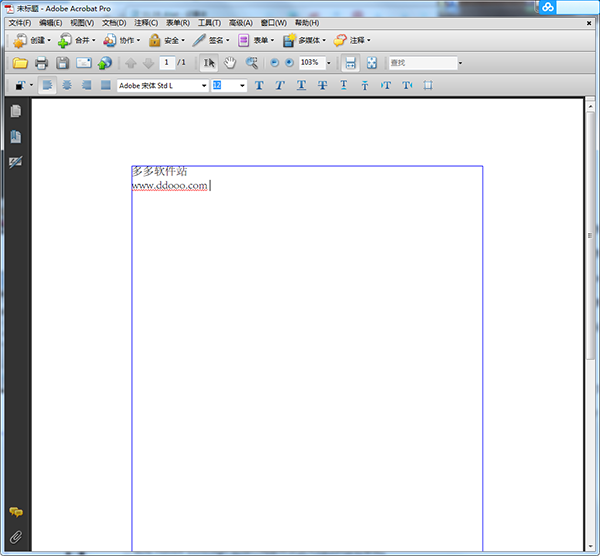Toggle underline text formatting
Viewport: 600px width, 556px height.
pyautogui.click(x=301, y=86)
